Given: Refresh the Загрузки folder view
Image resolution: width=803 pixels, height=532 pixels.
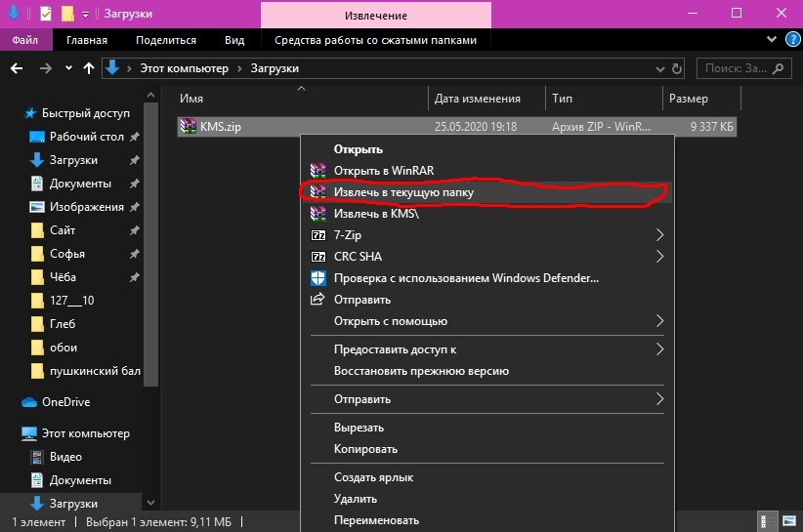Looking at the screenshot, I should pyautogui.click(x=677, y=68).
